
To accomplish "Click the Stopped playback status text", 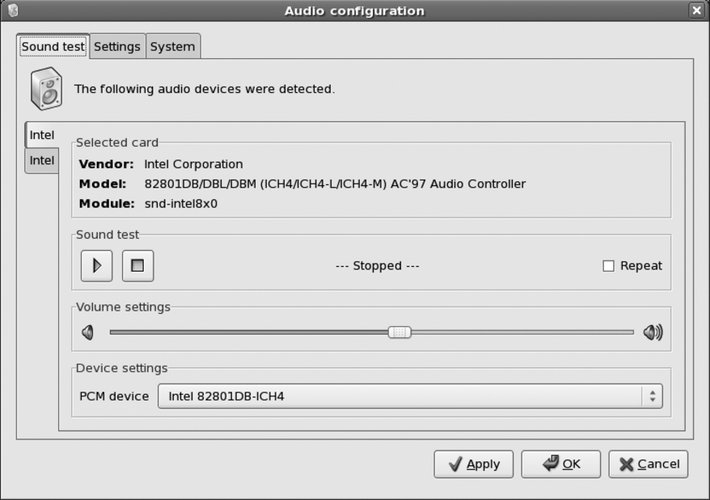I will [377, 266].
